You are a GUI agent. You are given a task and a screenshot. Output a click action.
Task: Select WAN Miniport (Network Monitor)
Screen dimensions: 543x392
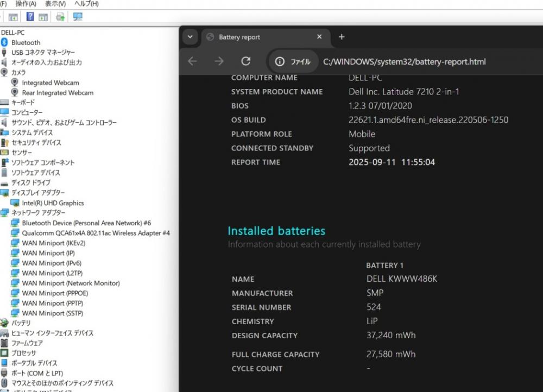pos(71,283)
